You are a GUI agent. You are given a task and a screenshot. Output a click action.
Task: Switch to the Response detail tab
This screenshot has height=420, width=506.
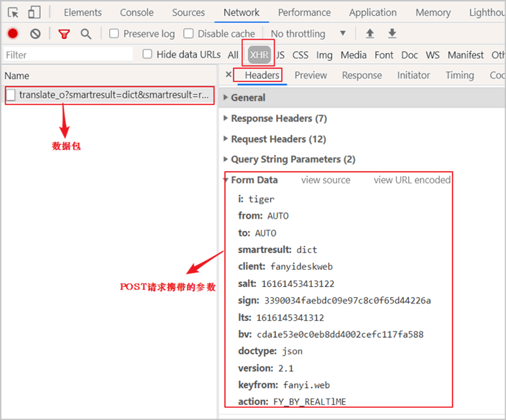362,75
